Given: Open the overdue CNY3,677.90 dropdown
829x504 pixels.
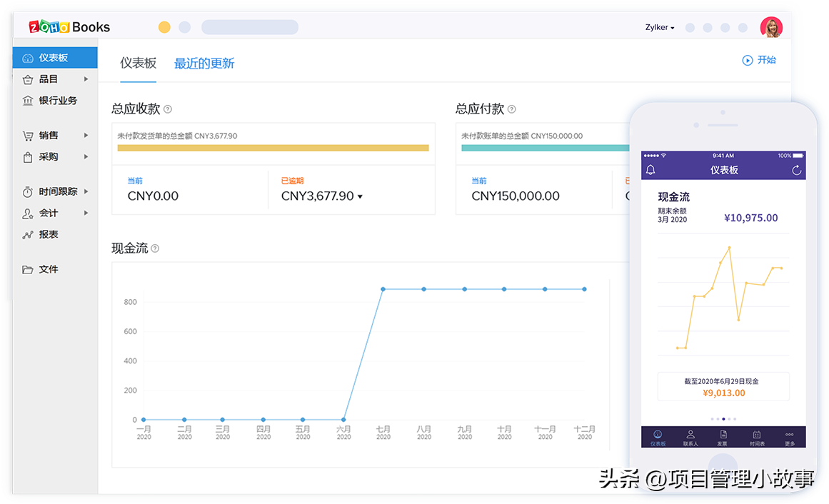Looking at the screenshot, I should pyautogui.click(x=360, y=196).
